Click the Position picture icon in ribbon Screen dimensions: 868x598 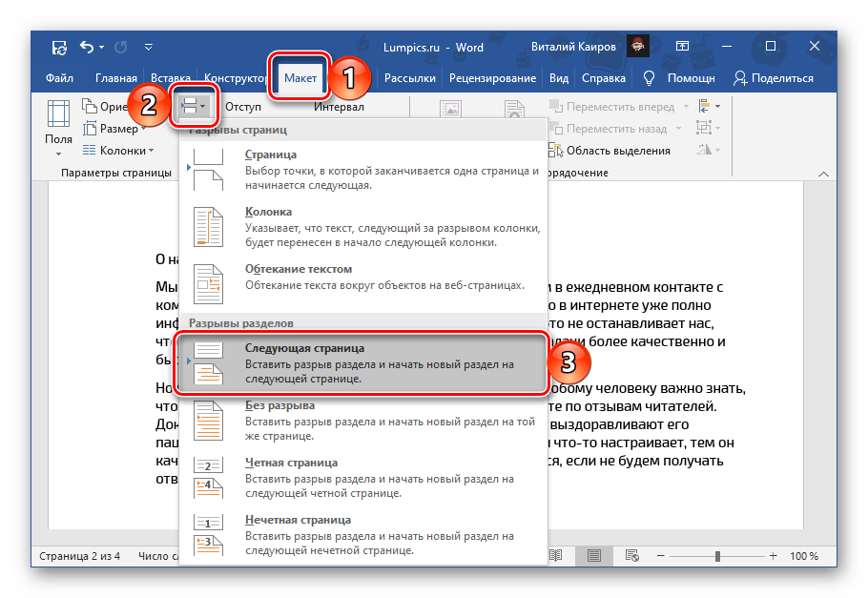450,109
